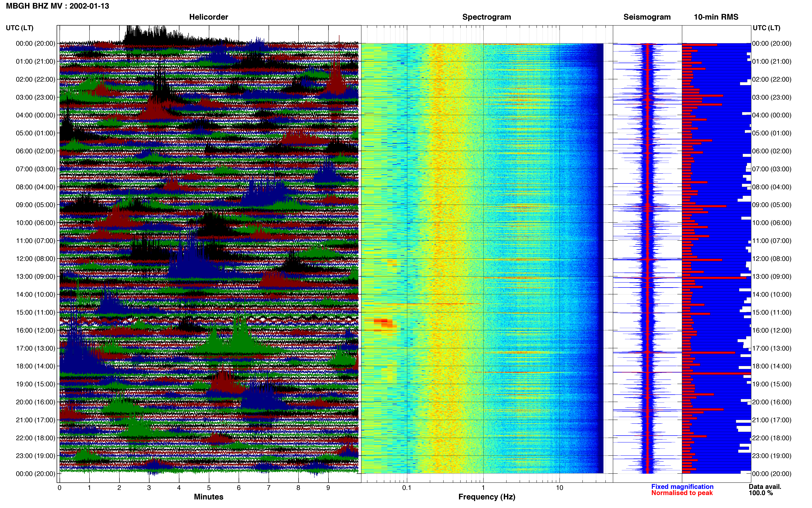Screen dimensions: 812x508
Task: Click the left '18:00 (14:00)' time label
Action: 36,366
